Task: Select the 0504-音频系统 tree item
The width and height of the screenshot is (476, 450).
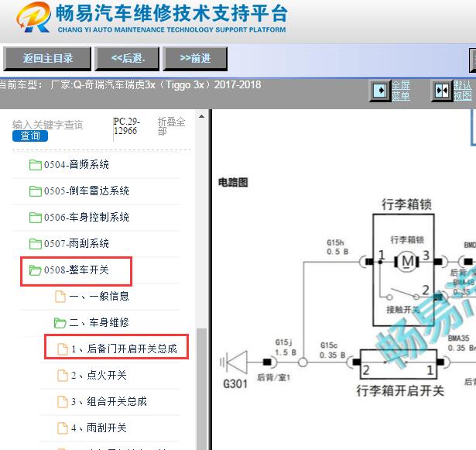Action: click(x=77, y=165)
